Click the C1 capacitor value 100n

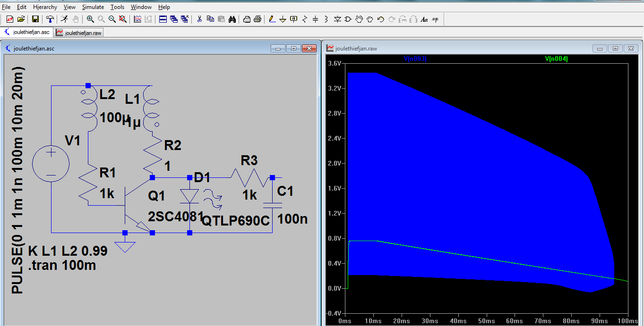coord(292,219)
